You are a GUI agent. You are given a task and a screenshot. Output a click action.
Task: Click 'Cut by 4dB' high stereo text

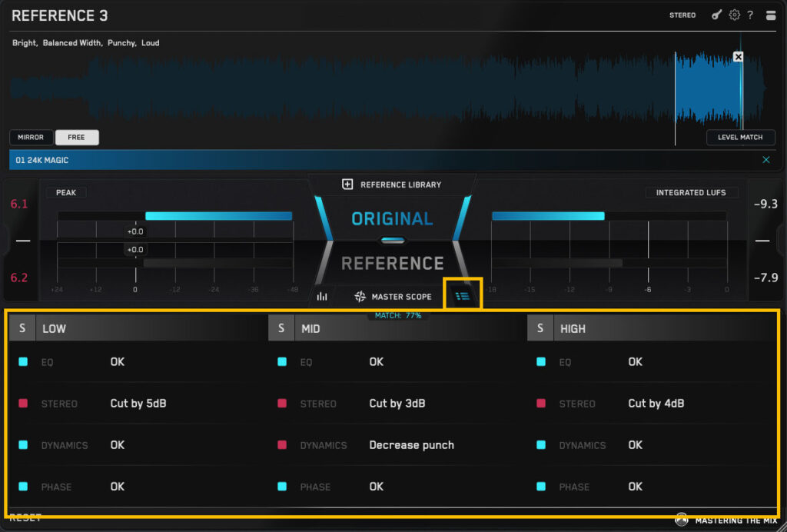tap(656, 404)
